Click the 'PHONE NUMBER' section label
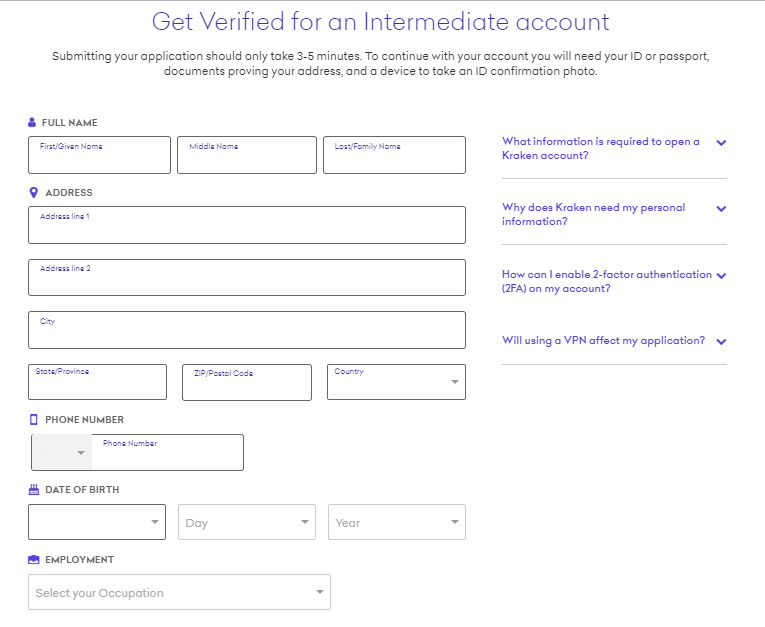Viewport: 765px width, 627px height. pos(84,420)
